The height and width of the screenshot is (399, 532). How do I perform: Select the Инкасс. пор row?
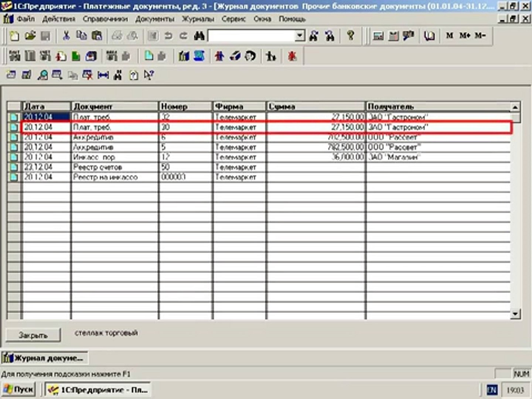pyautogui.click(x=259, y=157)
